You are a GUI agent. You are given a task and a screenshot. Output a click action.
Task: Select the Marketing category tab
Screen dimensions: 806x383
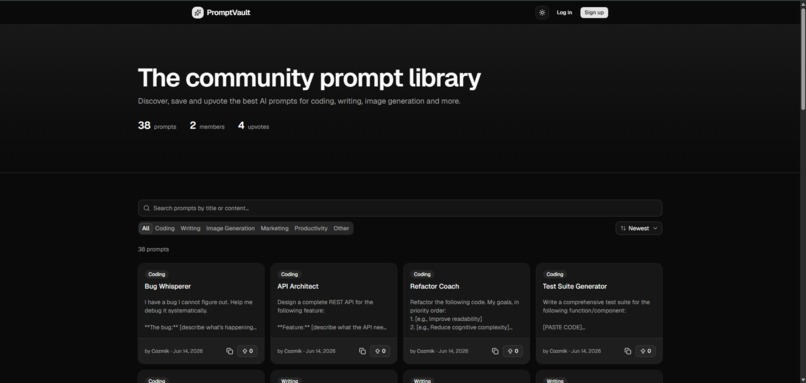[x=274, y=228]
